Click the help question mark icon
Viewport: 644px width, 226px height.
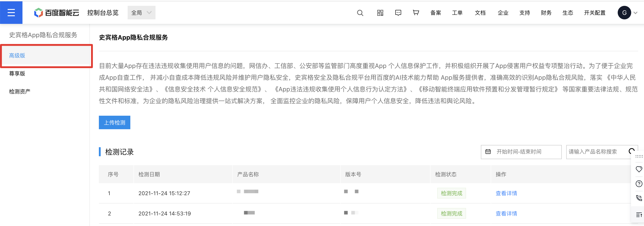[x=639, y=184]
